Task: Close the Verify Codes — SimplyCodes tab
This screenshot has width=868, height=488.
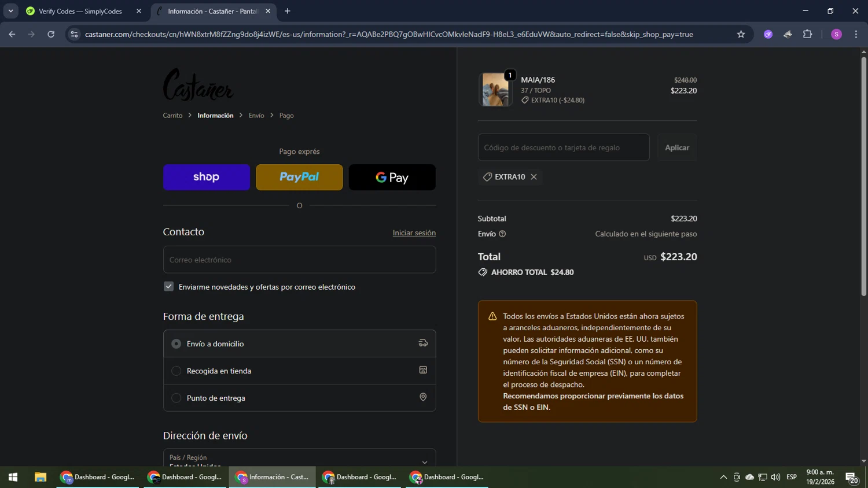Action: (139, 11)
